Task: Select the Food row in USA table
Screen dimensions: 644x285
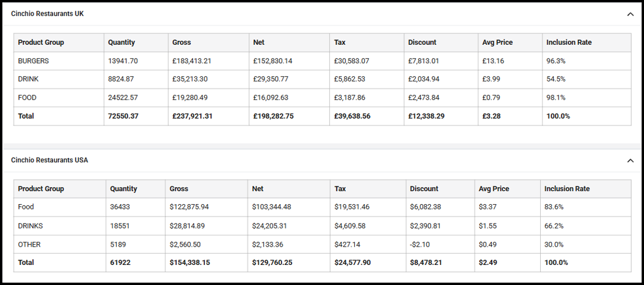Action: (26, 207)
